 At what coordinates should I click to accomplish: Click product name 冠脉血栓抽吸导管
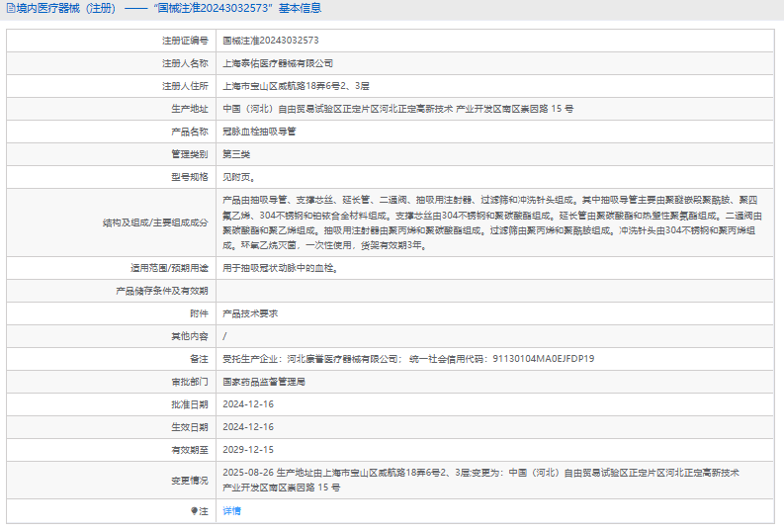[258, 132]
